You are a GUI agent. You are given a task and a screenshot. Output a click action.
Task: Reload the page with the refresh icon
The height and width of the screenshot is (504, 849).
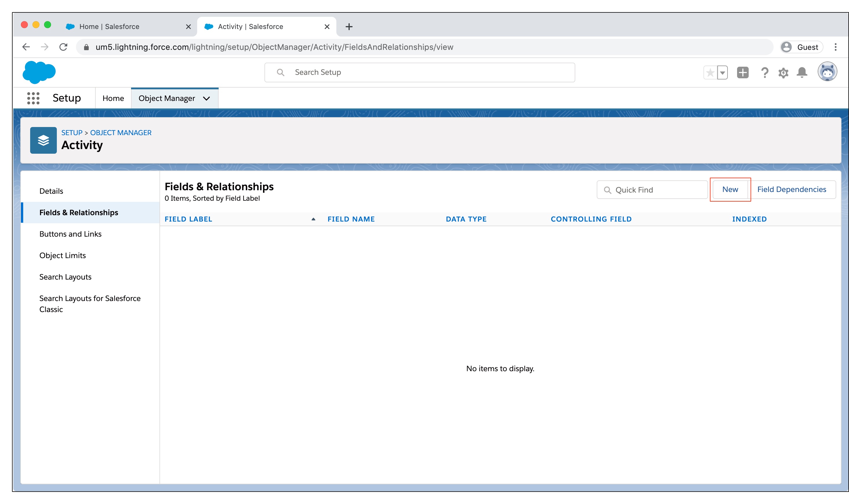click(63, 47)
